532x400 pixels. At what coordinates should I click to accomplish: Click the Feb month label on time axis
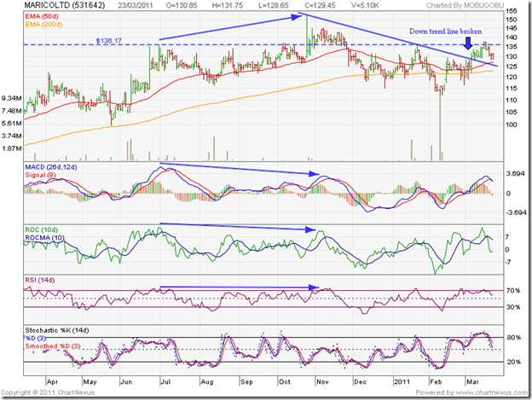pyautogui.click(x=436, y=382)
